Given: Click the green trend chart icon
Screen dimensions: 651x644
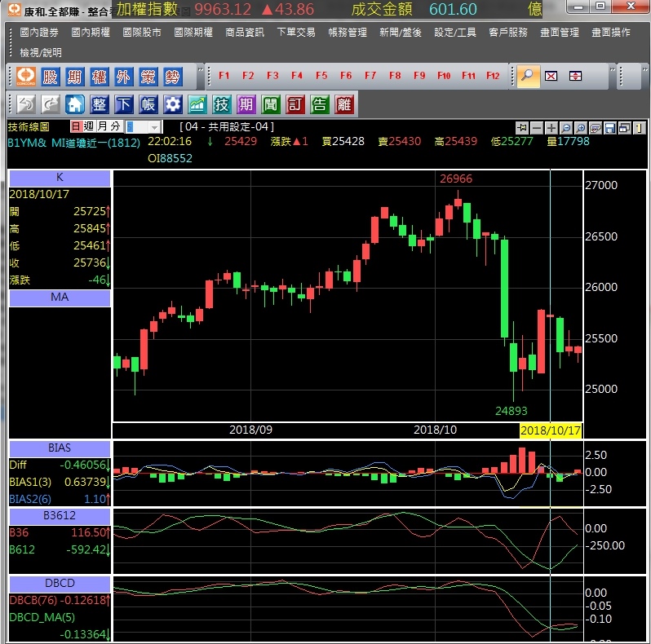Looking at the screenshot, I should click(x=197, y=104).
